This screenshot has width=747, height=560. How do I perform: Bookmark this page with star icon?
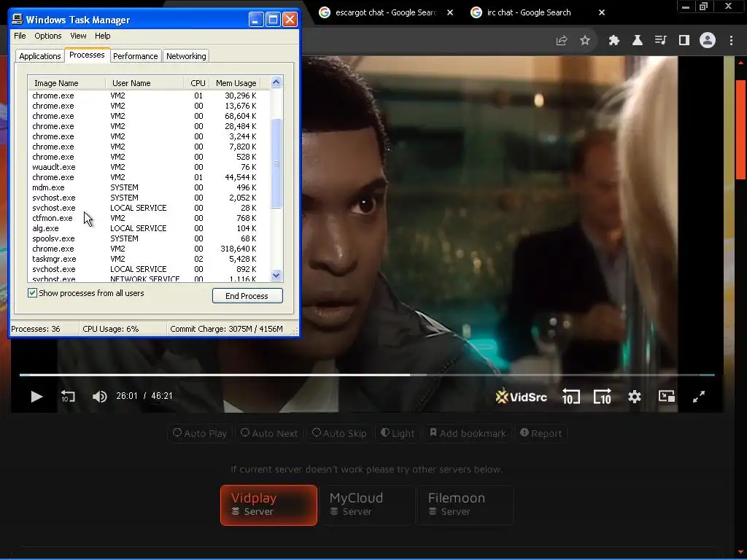click(585, 41)
